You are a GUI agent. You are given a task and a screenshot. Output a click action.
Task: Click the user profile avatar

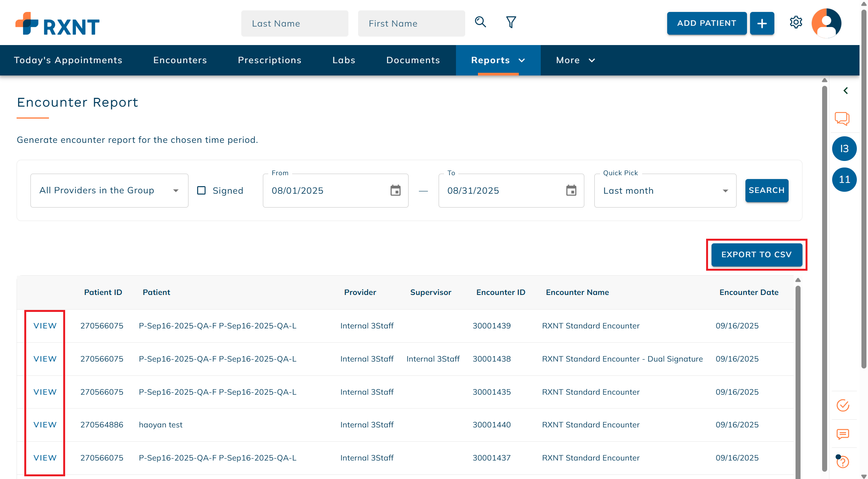[826, 23]
